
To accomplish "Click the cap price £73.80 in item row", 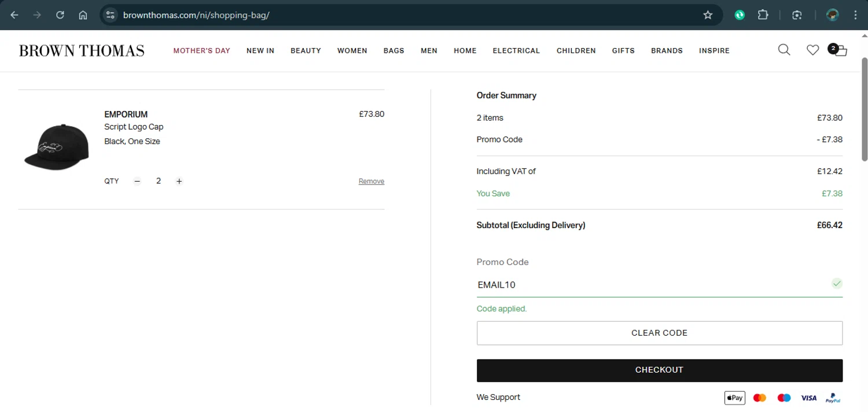I will pos(372,114).
